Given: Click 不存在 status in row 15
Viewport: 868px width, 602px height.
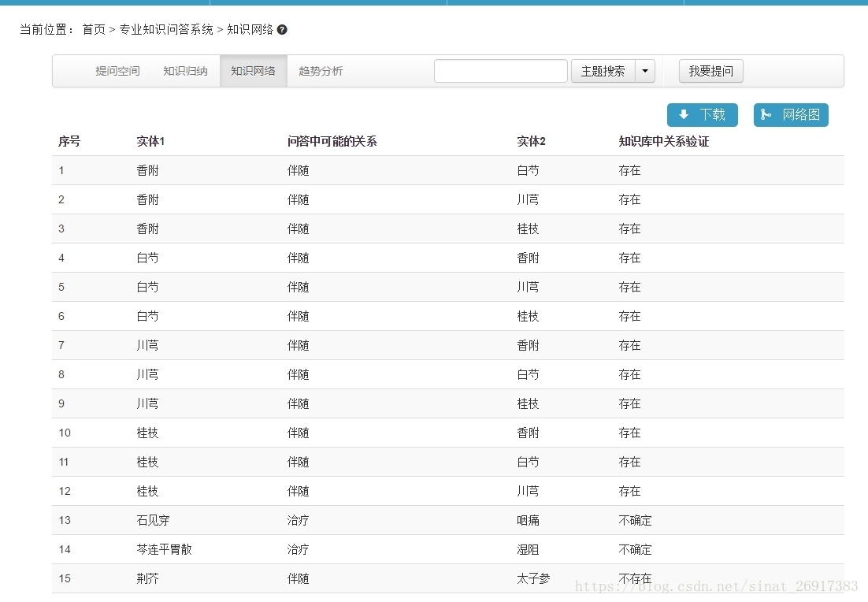Looking at the screenshot, I should 636,578.
